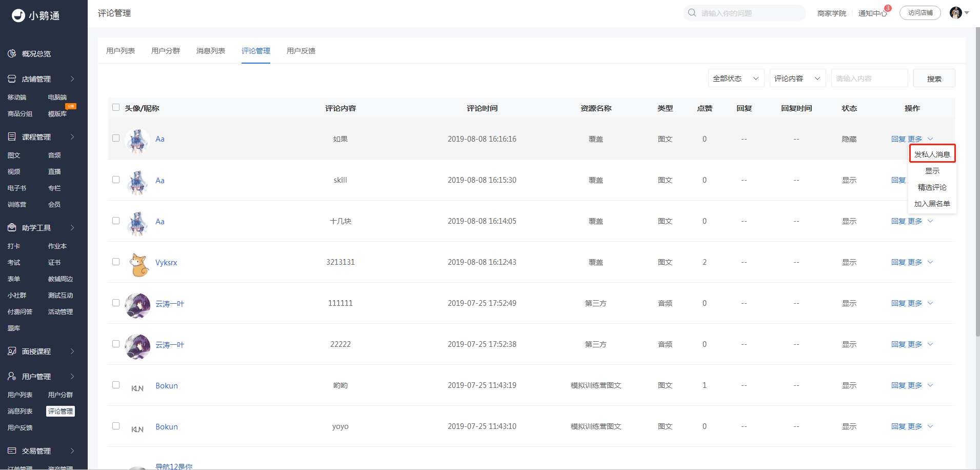Open 电子书 in sidebar
Screen dimensions: 980x470
click(x=17, y=188)
